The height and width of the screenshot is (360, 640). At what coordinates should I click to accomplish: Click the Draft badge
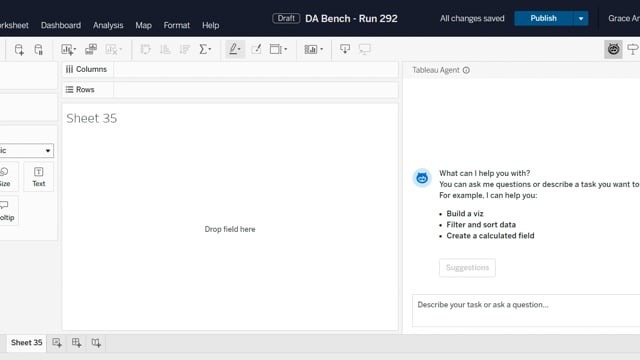[286, 18]
